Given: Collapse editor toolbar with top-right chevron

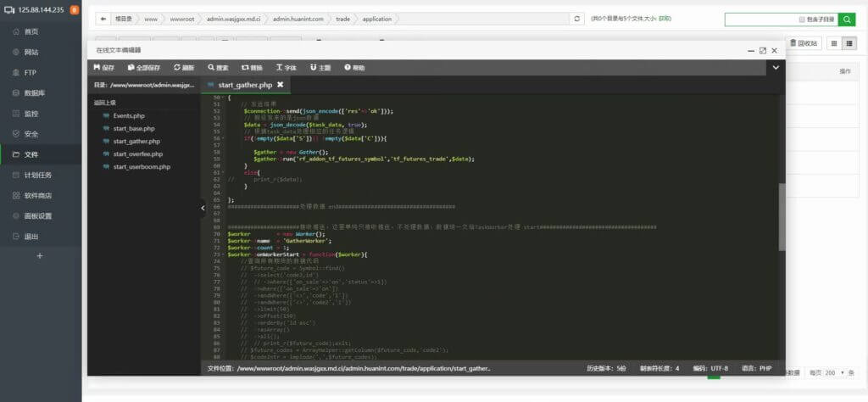Looking at the screenshot, I should click(x=775, y=67).
